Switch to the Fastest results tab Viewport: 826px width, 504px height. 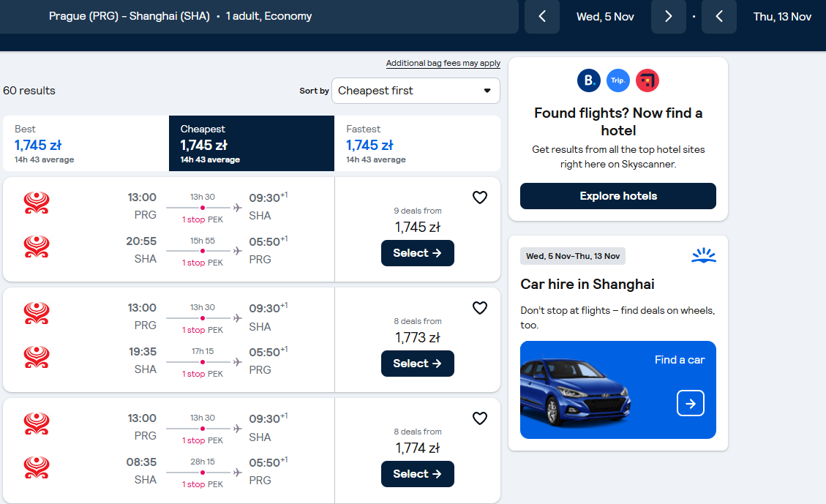coord(417,143)
